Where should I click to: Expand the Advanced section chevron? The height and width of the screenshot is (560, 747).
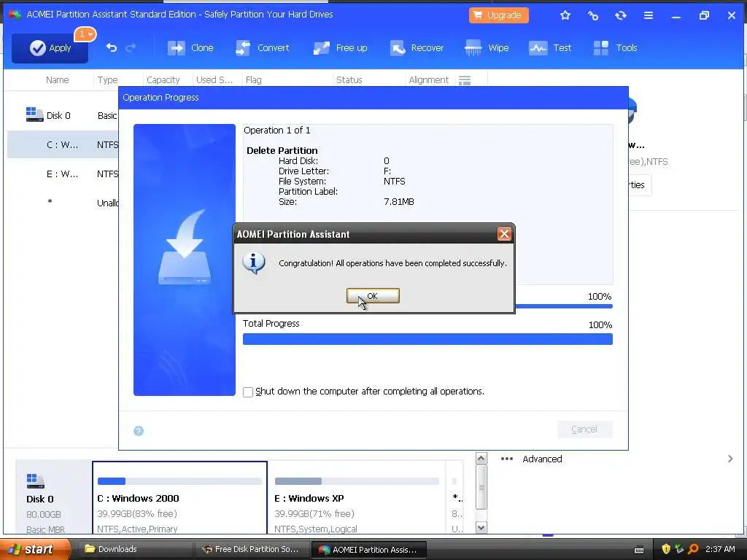tap(729, 459)
